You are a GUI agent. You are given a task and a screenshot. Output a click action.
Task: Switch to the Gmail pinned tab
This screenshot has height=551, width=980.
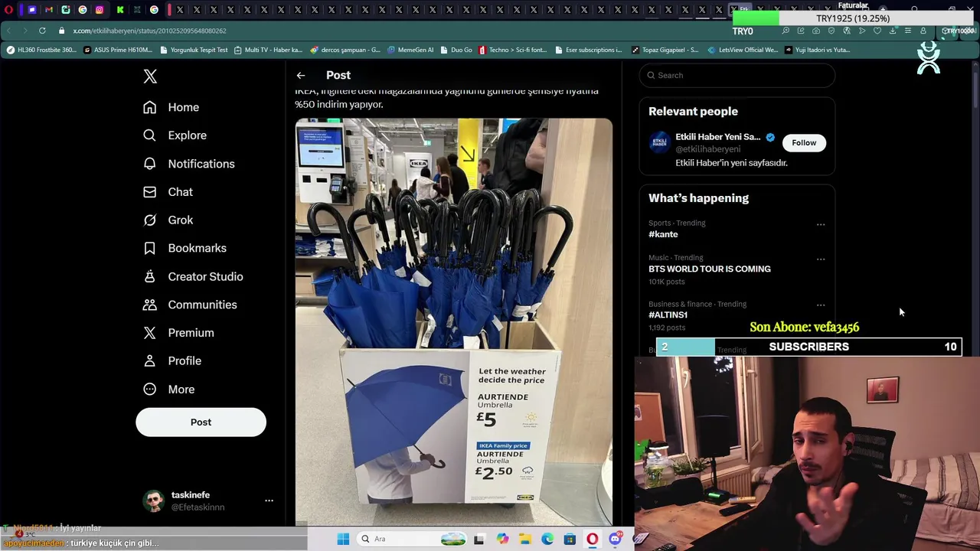49,10
